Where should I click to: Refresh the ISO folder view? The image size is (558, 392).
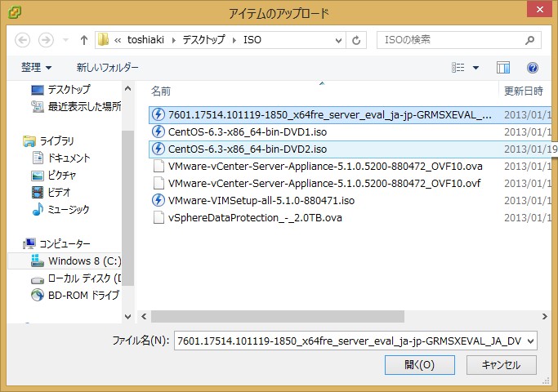tap(356, 41)
